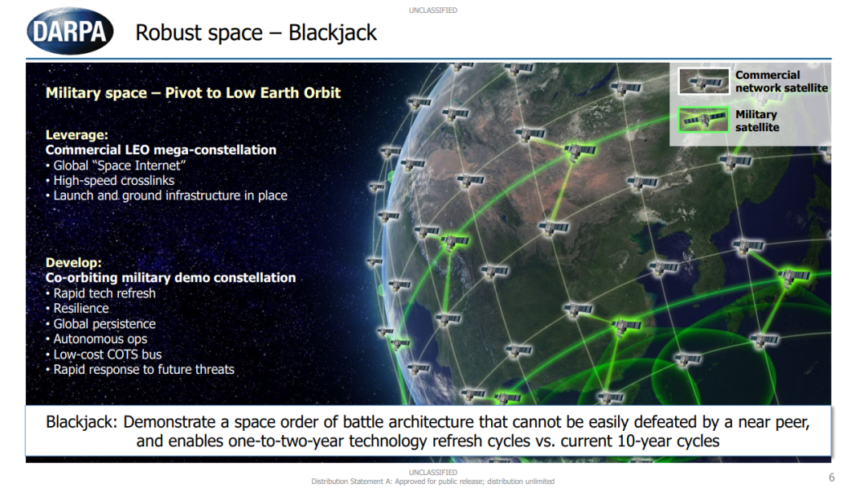The height and width of the screenshot is (488, 868).
Task: Click the bullet 'Global "Space Internet"'
Action: [119, 165]
